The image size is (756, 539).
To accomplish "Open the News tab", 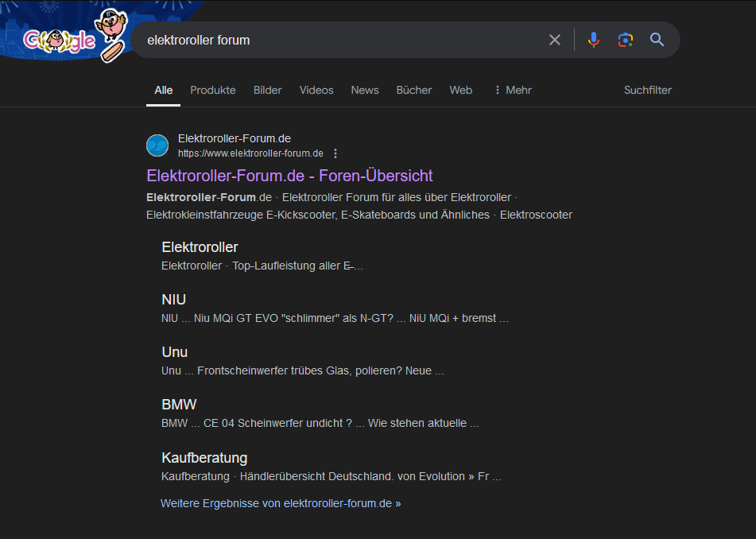I will [365, 90].
